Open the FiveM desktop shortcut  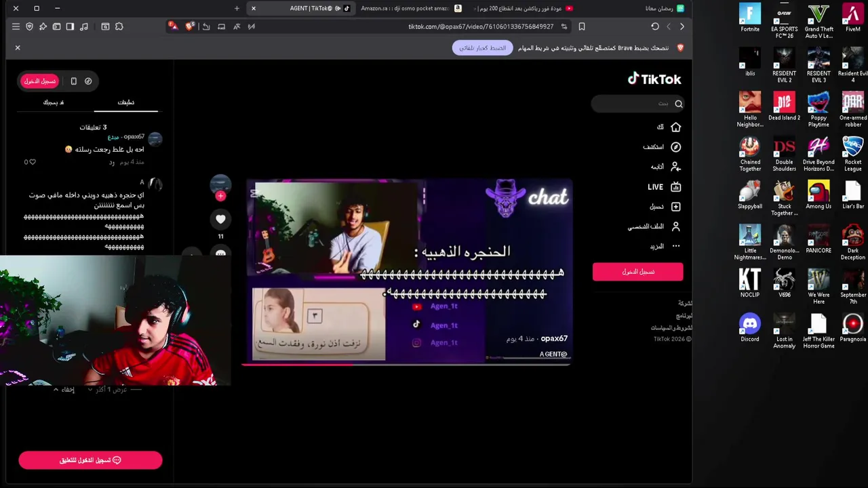click(853, 18)
